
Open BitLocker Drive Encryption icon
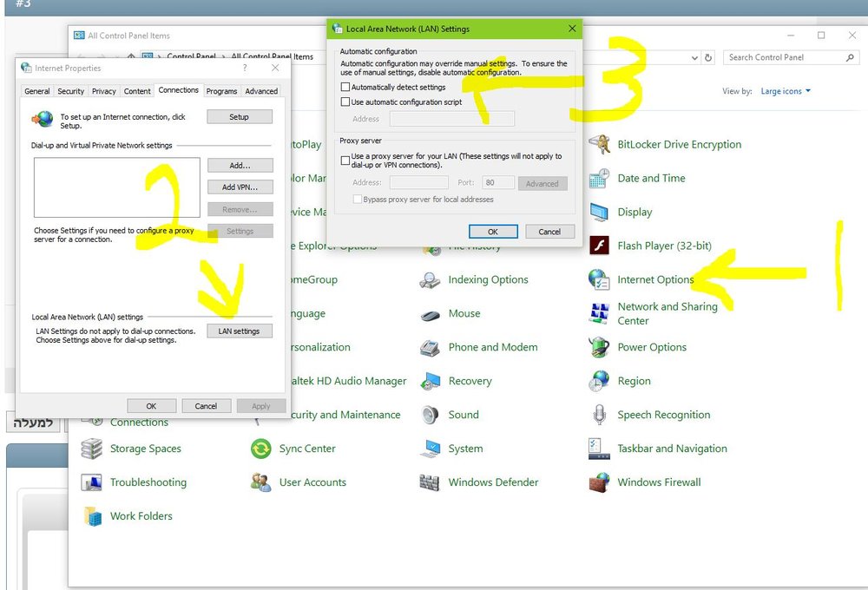tap(599, 144)
